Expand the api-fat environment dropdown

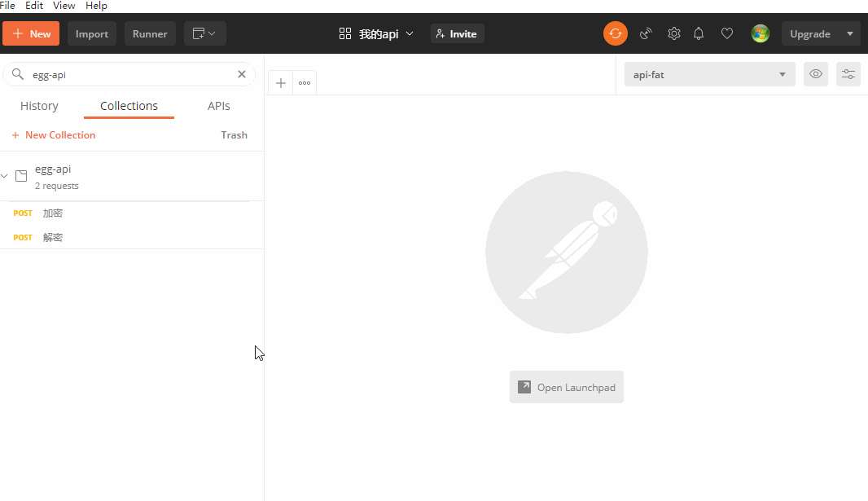click(709, 74)
